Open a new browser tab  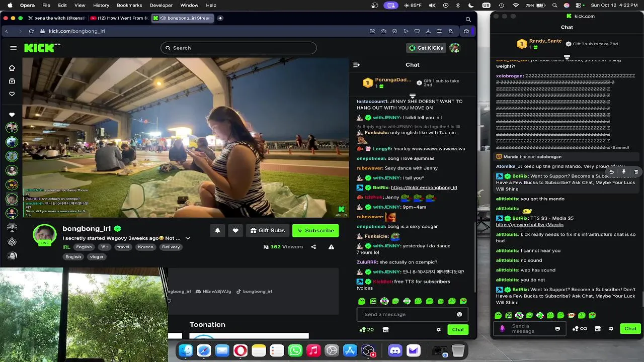tap(220, 18)
